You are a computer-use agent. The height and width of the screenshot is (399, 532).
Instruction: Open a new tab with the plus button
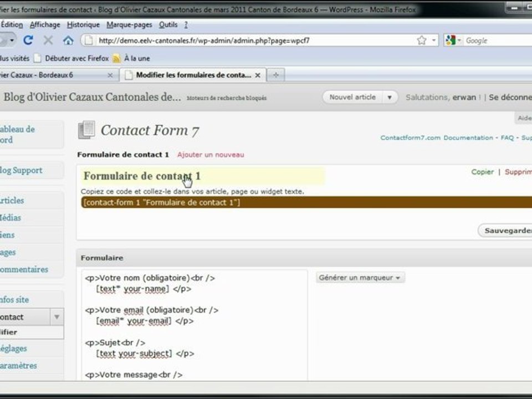pos(276,75)
